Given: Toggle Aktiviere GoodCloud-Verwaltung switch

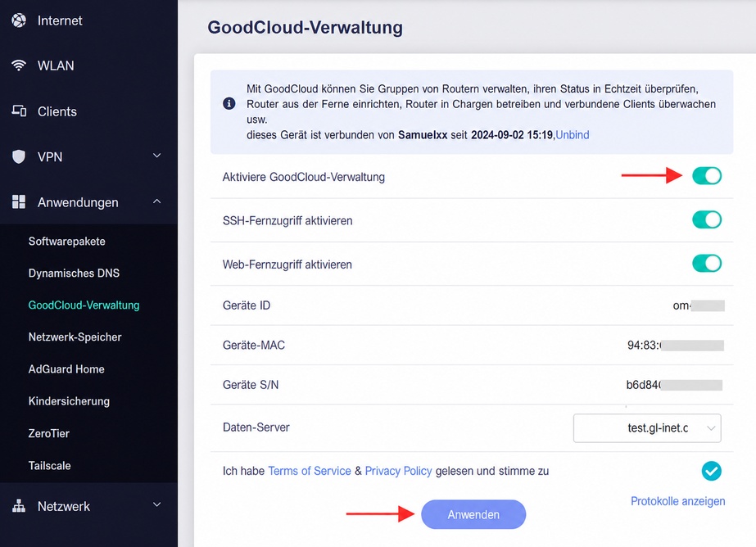Looking at the screenshot, I should click(707, 176).
